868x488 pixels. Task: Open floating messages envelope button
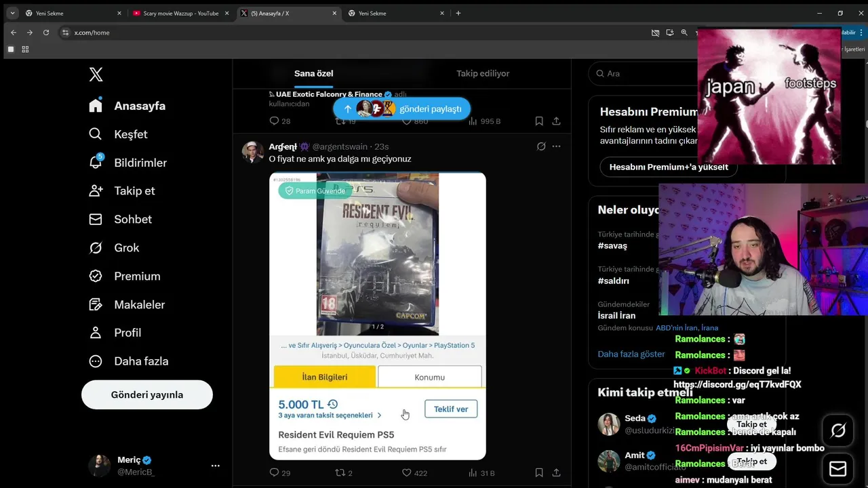click(838, 468)
